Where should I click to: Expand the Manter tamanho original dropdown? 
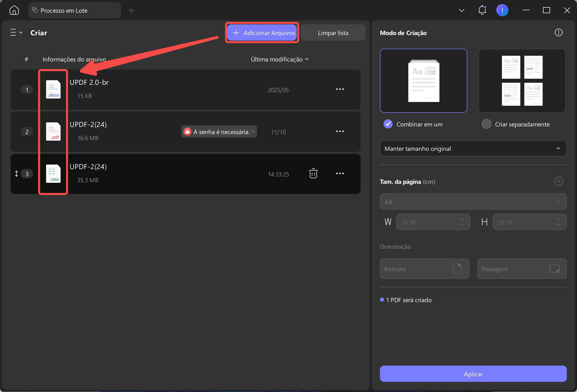[473, 149]
